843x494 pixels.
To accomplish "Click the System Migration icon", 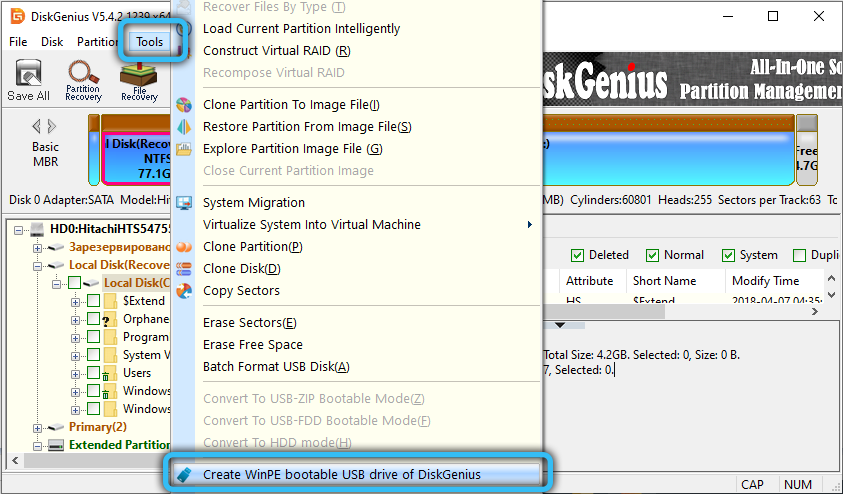I will 183,203.
